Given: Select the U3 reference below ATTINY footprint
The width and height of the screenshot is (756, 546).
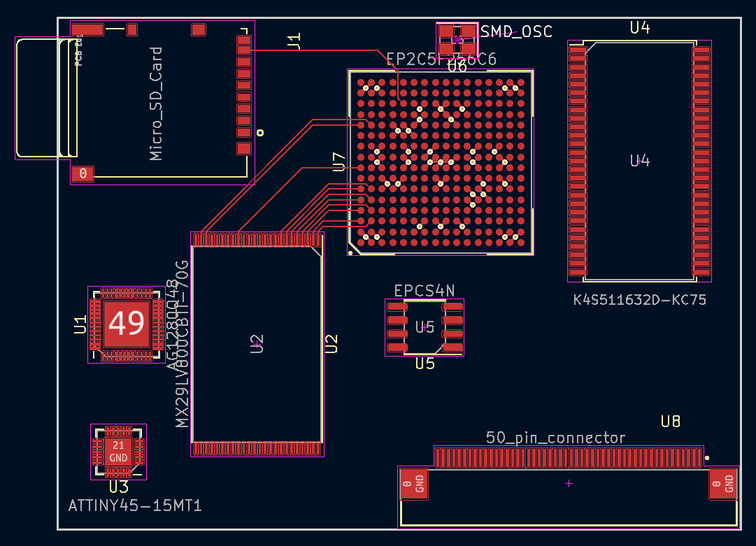Looking at the screenshot, I should [119, 487].
